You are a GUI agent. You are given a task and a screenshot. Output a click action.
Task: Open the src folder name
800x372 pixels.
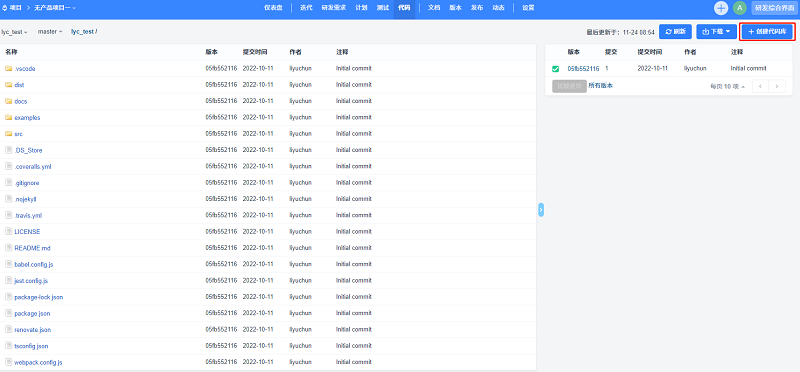click(x=18, y=134)
